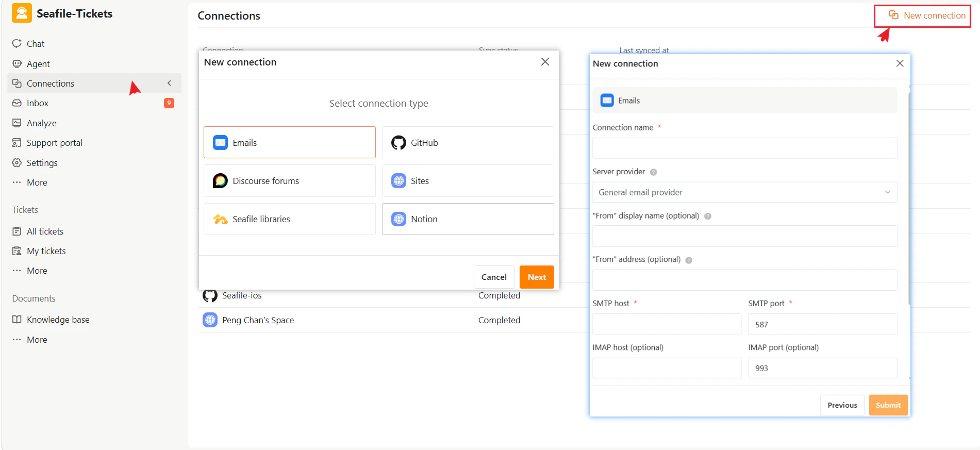Viewport: 980px width, 450px height.
Task: Click the Notion globe icon
Action: [398, 219]
